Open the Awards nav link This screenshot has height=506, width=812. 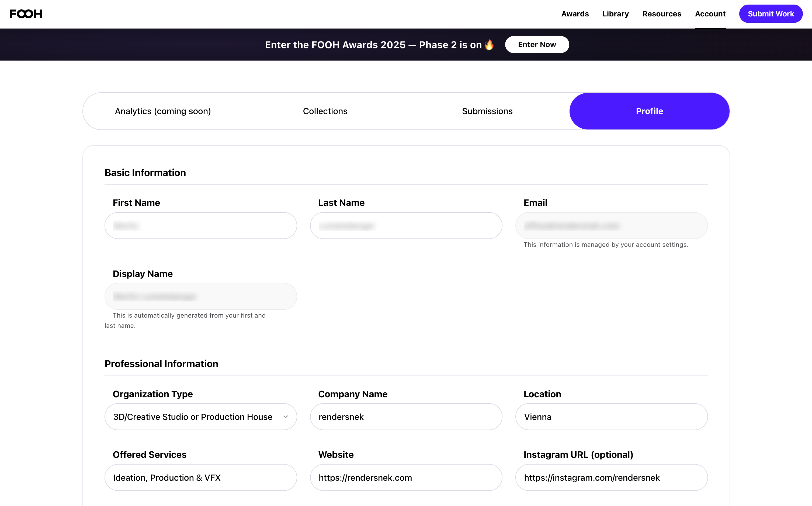point(575,14)
